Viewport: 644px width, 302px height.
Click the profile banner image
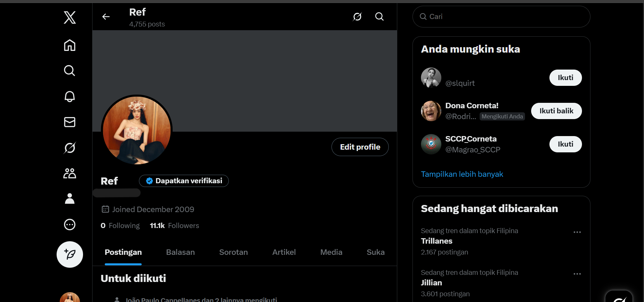point(245,81)
